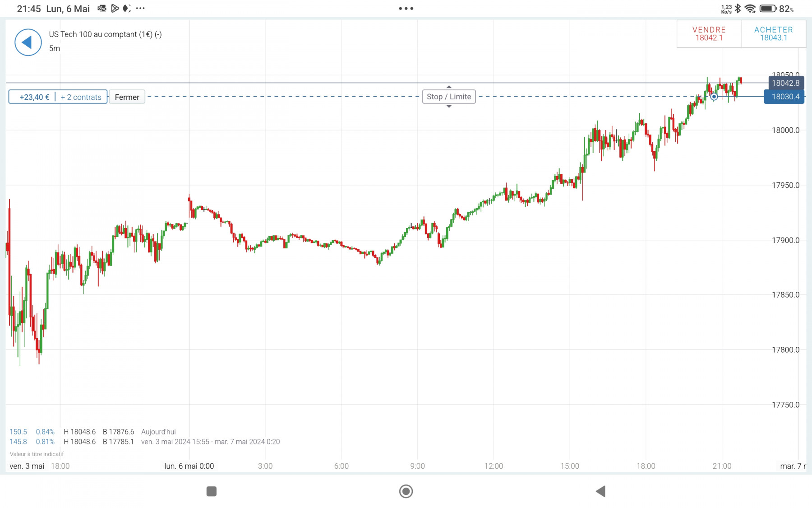Open the battery status icon
Screen dimensions: 812x508
click(x=768, y=9)
